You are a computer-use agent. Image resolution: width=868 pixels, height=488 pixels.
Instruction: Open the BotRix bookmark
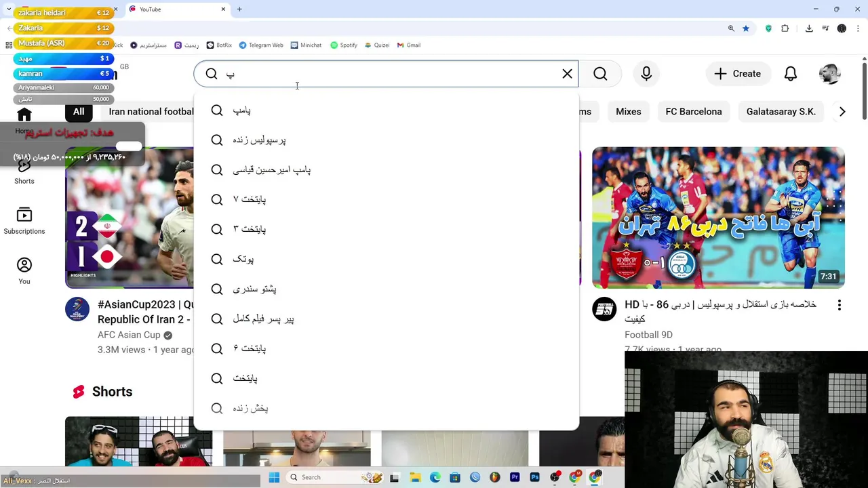click(219, 45)
